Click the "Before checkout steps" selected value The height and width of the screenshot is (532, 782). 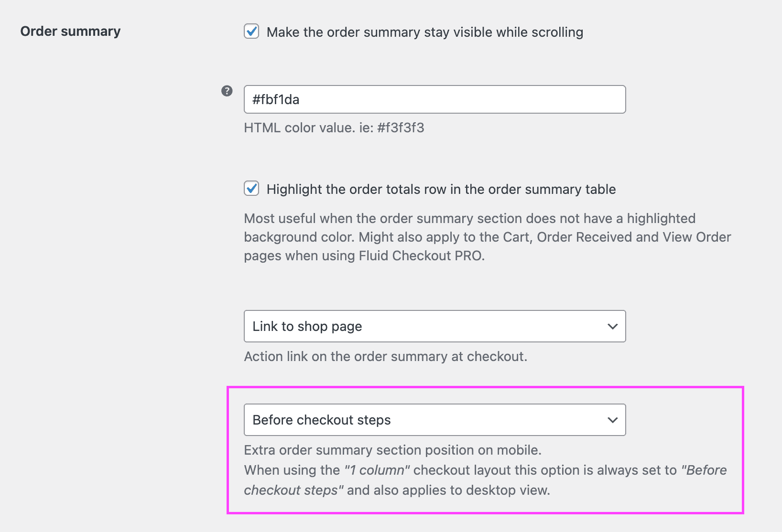coord(322,420)
